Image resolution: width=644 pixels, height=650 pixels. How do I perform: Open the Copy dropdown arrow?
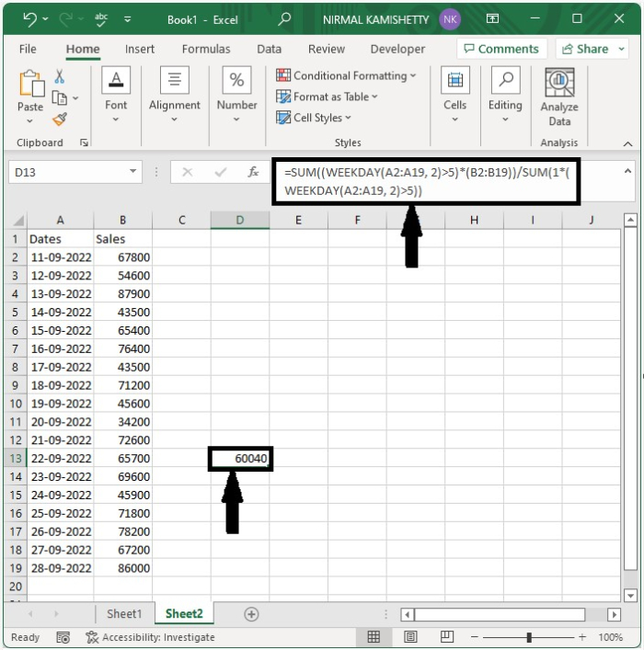75,98
